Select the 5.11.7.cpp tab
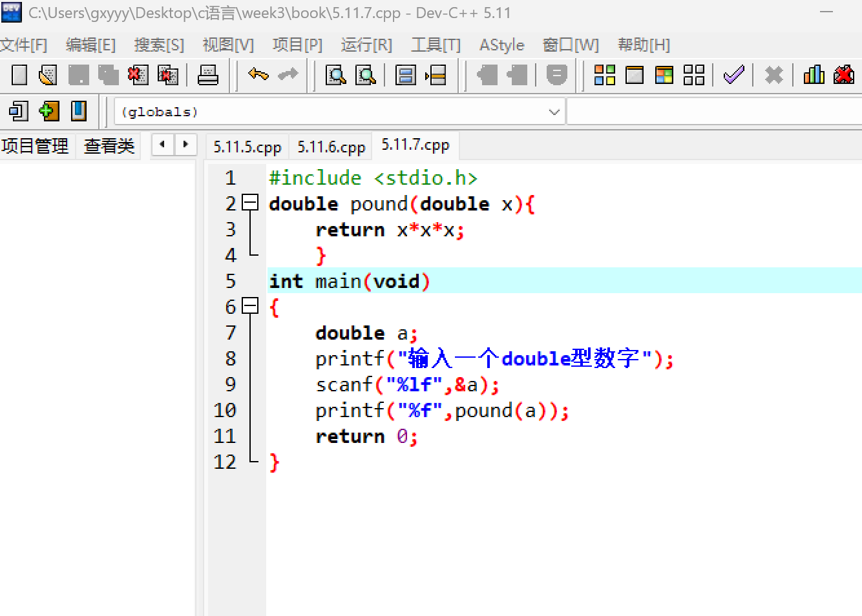This screenshot has height=616, width=862. [x=415, y=145]
